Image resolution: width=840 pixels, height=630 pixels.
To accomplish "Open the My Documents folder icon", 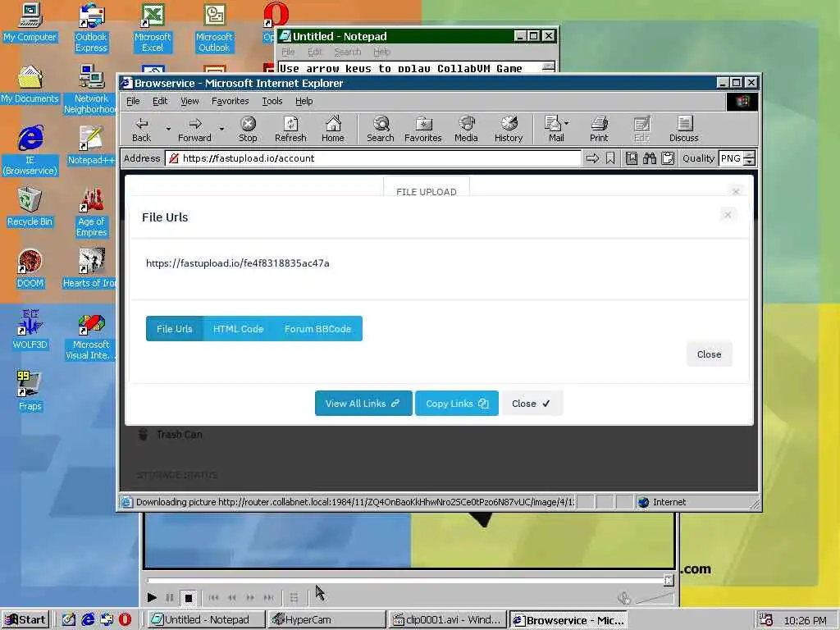I will [30, 84].
